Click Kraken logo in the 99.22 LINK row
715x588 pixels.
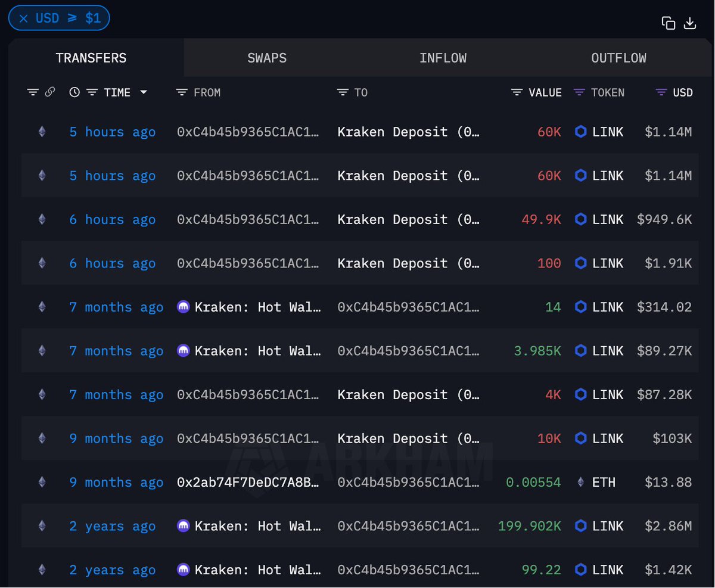pos(184,570)
